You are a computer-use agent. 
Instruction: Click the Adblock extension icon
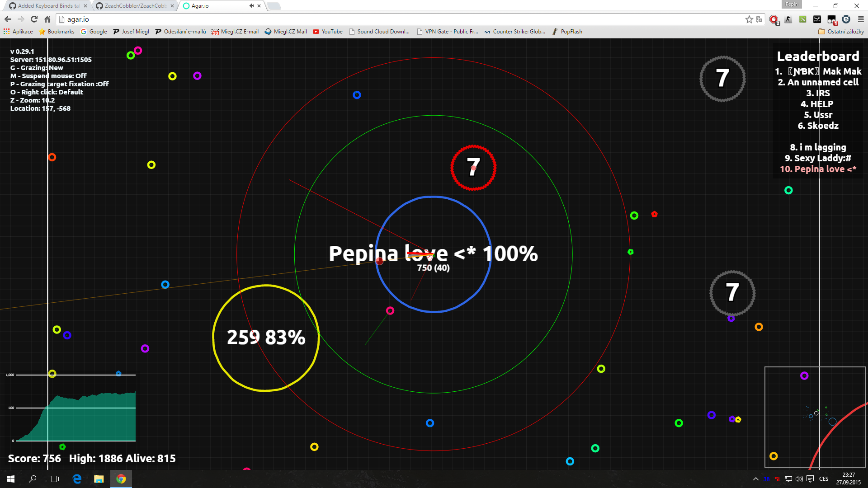(774, 19)
